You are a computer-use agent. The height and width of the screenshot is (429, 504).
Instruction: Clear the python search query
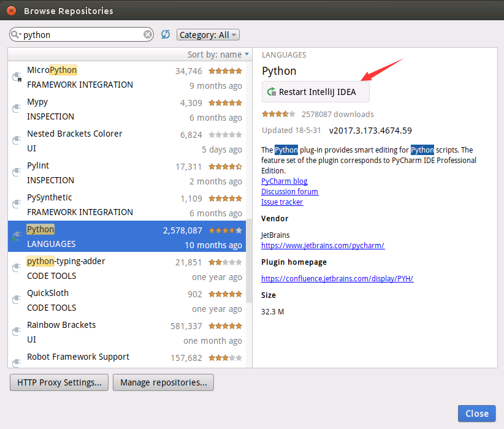147,35
